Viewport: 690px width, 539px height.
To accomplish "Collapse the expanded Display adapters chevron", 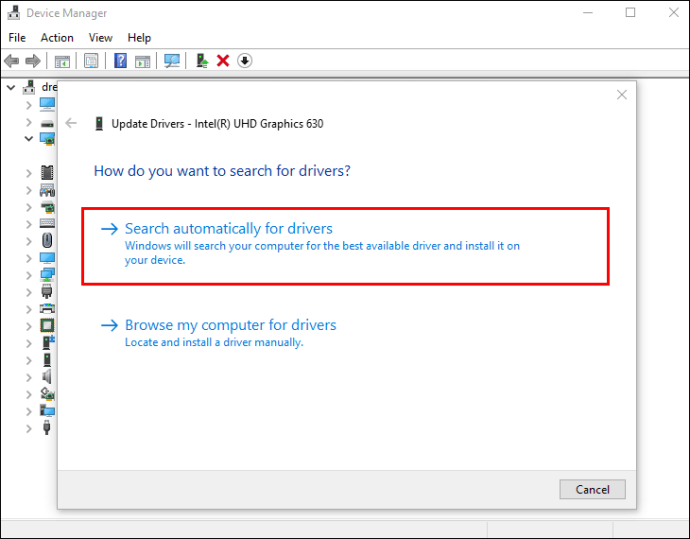I will [x=29, y=139].
